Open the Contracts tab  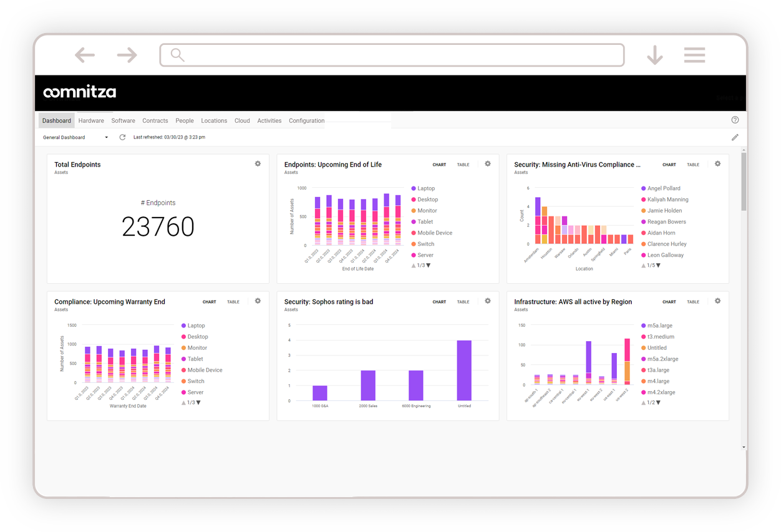[155, 120]
